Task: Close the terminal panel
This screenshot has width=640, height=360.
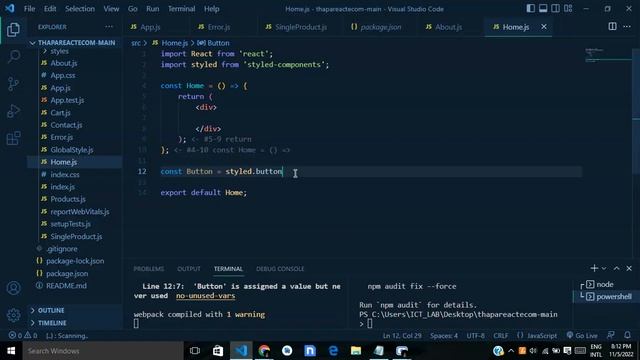Action: click(629, 268)
